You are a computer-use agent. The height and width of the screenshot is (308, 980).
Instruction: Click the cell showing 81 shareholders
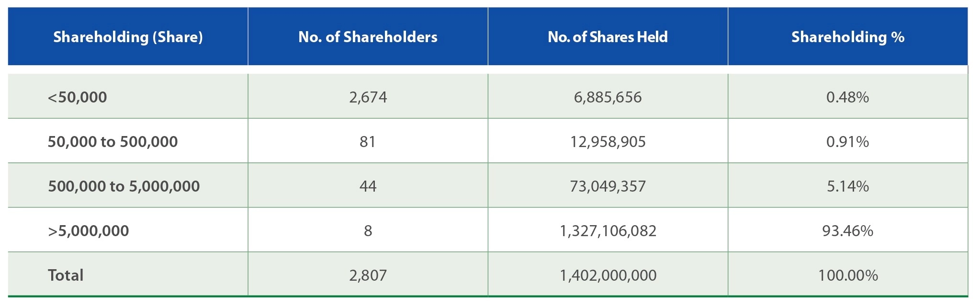(368, 142)
